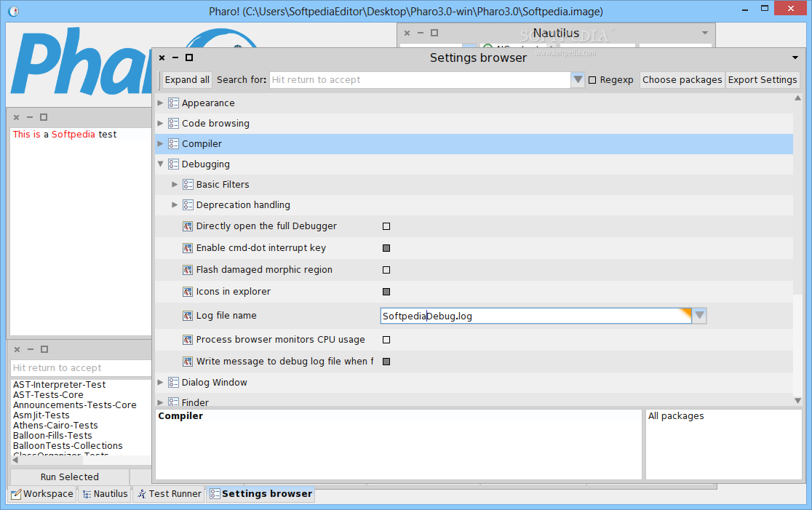Click icon beside Log file name

[188, 315]
